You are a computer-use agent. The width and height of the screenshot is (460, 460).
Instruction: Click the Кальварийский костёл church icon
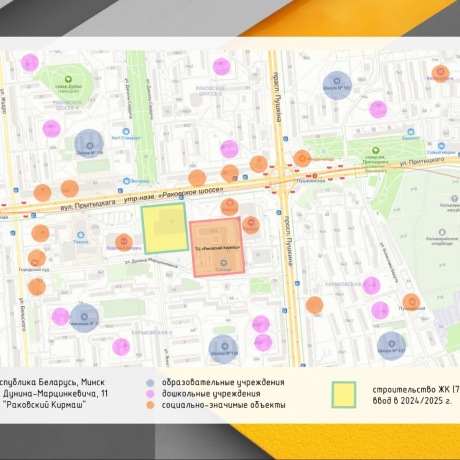pos(454,199)
